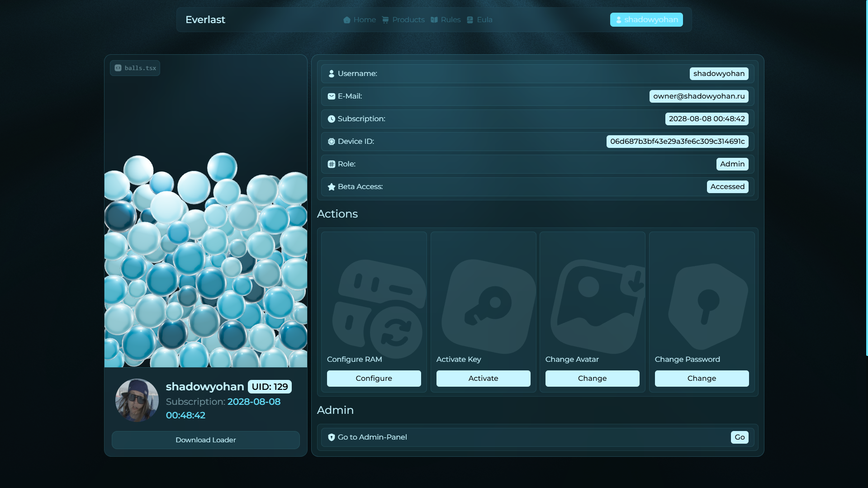
Task: Click the shadowyohan profile avatar photo
Action: point(137,400)
